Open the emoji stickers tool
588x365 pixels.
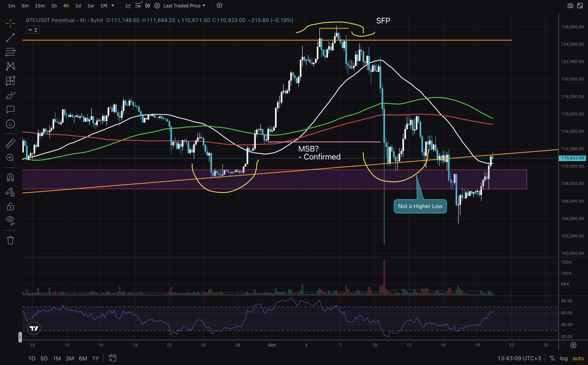(10, 124)
